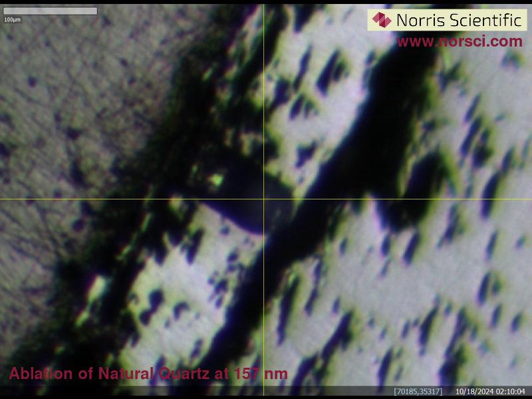Click the bottom end of vertical crosshair line
This screenshot has height=399, width=532.
tap(264, 383)
